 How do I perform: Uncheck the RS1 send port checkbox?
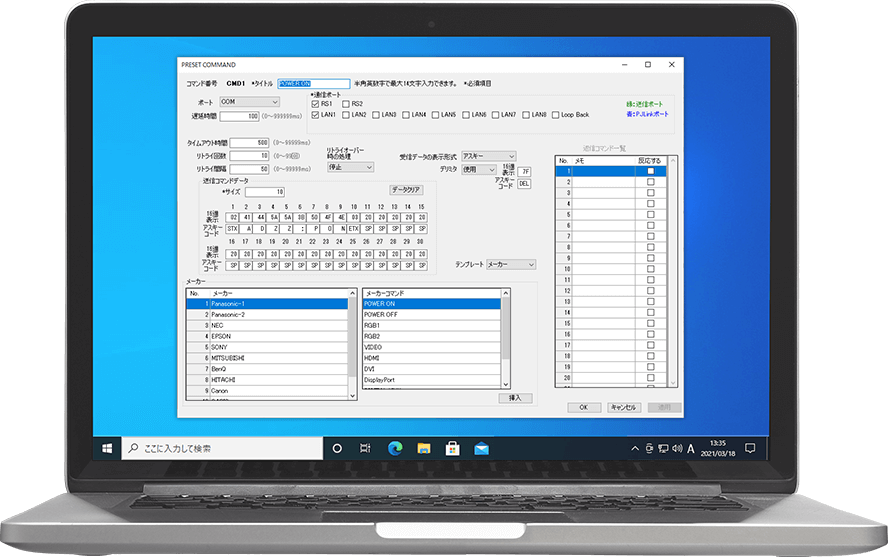316,103
